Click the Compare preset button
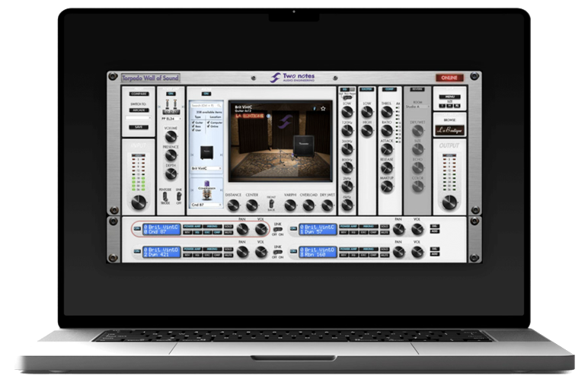This screenshot has height=382, width=588. click(139, 94)
